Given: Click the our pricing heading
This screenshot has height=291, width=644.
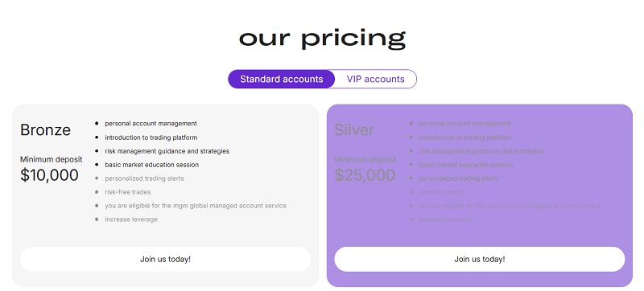Looking at the screenshot, I should point(323,39).
